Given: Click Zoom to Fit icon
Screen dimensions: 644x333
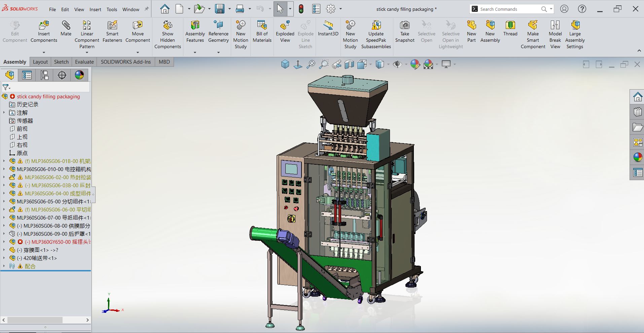Looking at the screenshot, I should [311, 64].
